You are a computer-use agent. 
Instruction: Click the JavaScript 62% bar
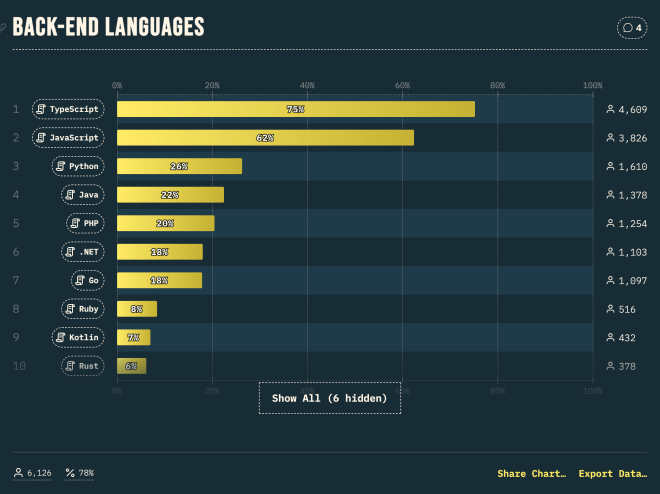(x=265, y=138)
